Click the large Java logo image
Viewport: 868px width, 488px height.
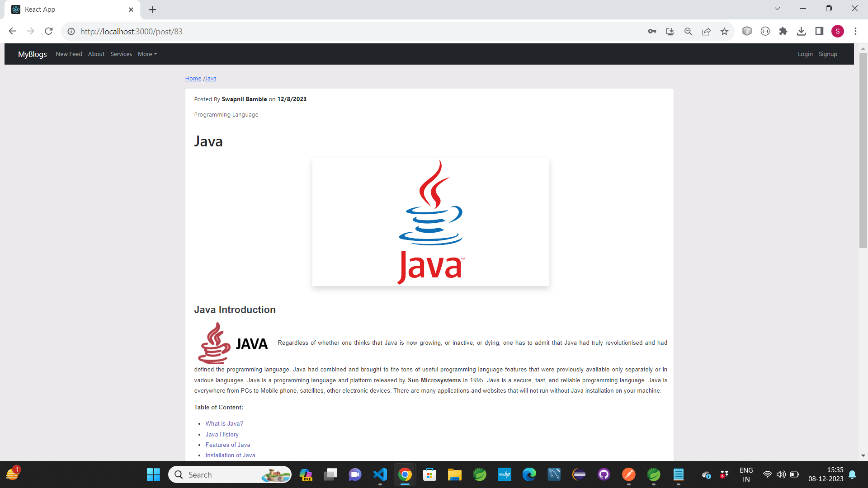click(x=430, y=222)
